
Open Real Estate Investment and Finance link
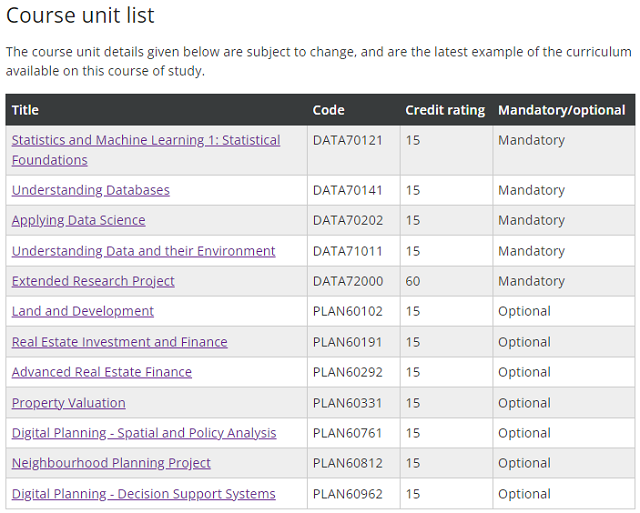[x=120, y=342]
